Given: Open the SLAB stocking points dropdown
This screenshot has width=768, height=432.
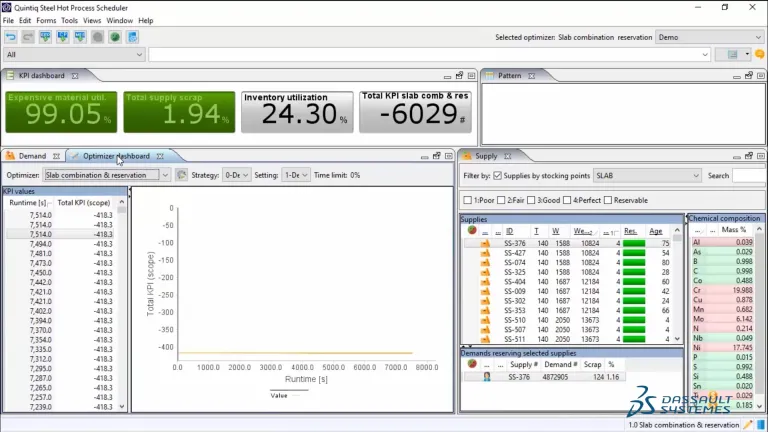Looking at the screenshot, I should pyautogui.click(x=647, y=175).
